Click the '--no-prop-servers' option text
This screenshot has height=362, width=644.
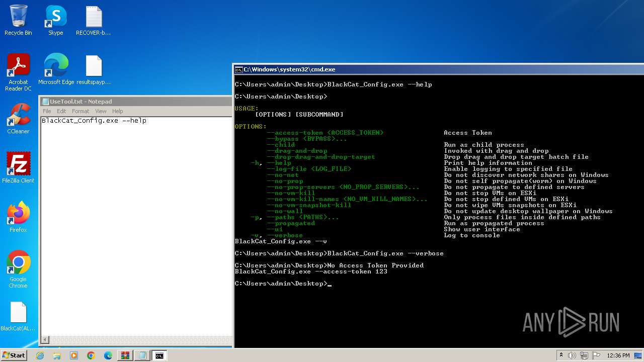[301, 187]
